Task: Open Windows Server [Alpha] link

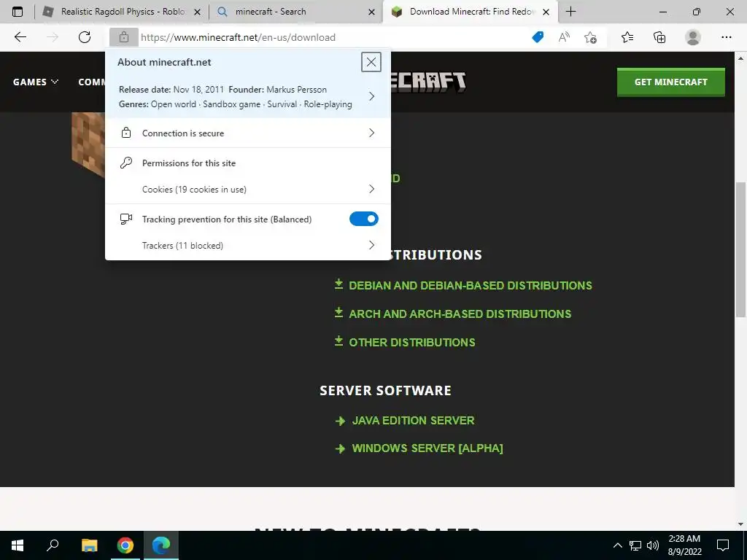Action: click(x=427, y=448)
